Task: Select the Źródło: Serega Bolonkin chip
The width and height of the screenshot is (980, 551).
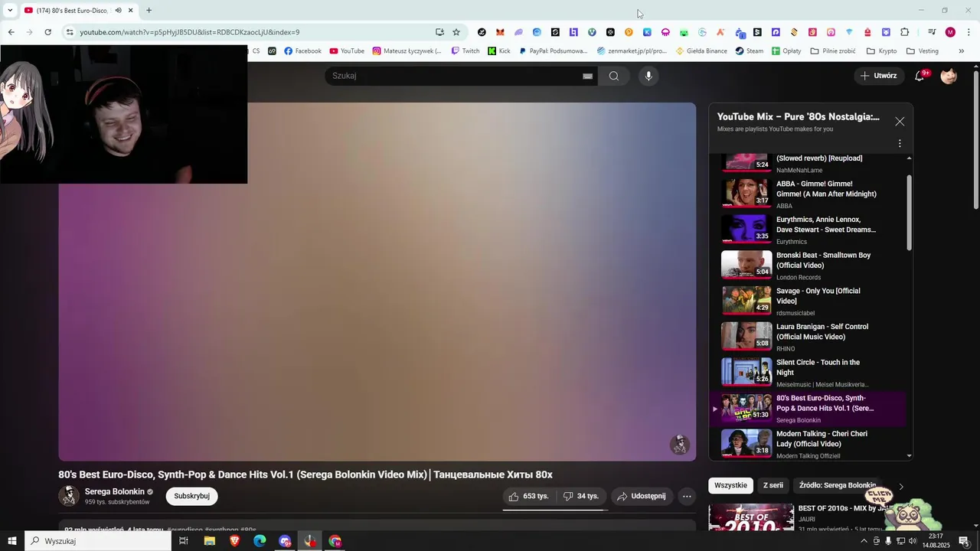Action: (x=837, y=485)
